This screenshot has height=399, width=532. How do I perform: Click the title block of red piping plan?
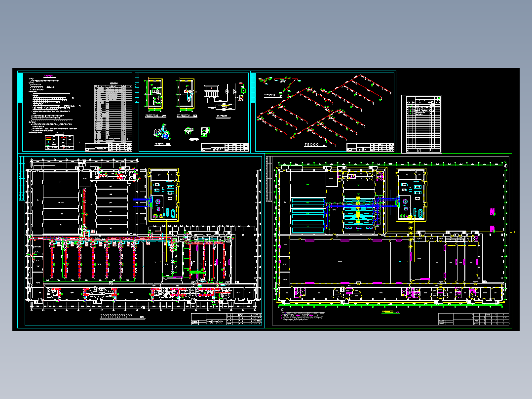(227, 319)
